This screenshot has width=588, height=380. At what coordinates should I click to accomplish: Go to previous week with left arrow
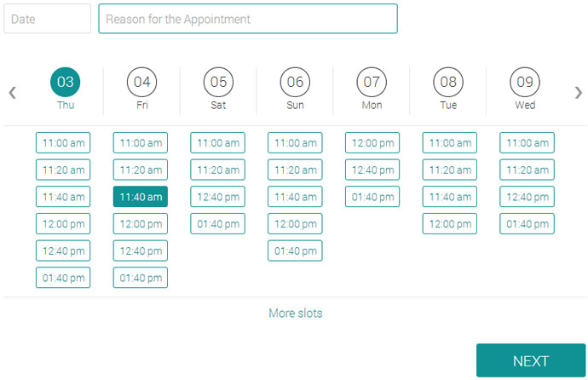point(13,93)
